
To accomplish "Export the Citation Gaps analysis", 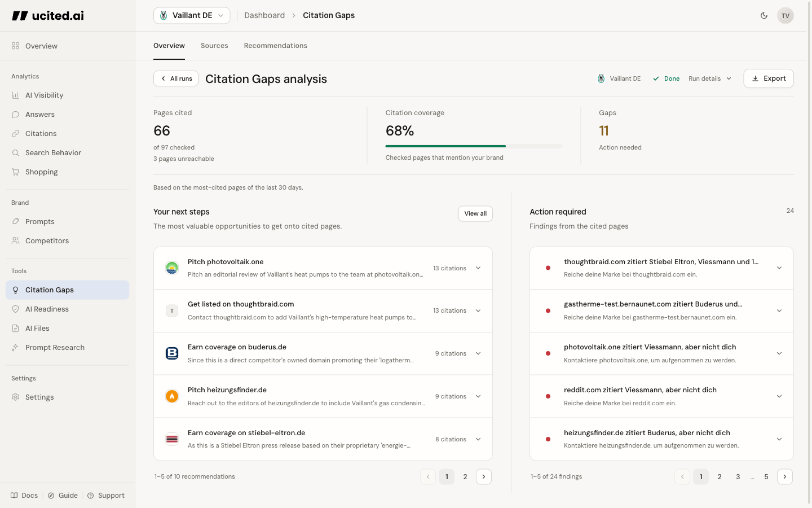I will pyautogui.click(x=769, y=78).
